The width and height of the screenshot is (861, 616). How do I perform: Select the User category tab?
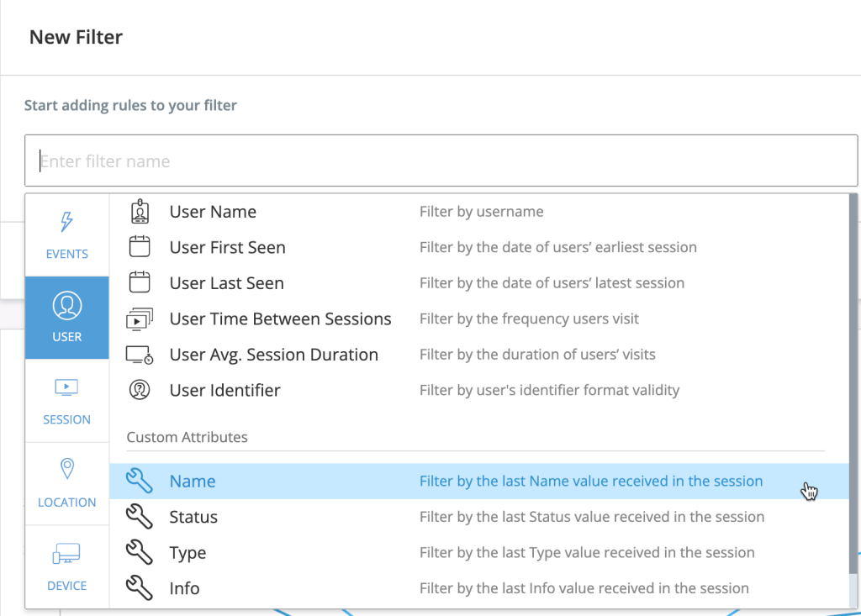coord(67,318)
